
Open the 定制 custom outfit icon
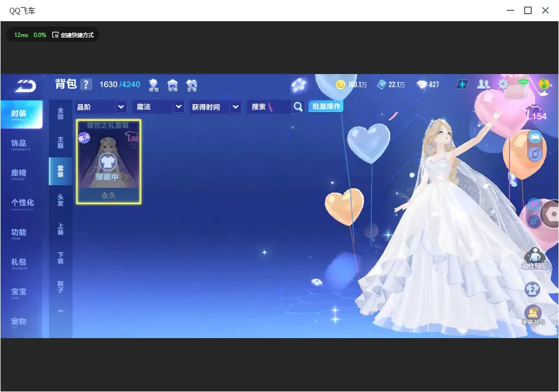pos(192,85)
